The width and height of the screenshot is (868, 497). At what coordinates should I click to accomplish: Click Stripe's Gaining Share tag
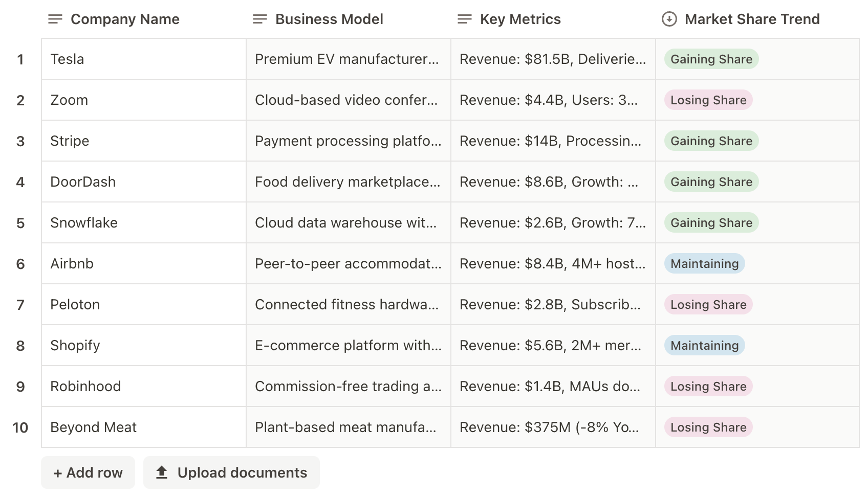tap(711, 141)
